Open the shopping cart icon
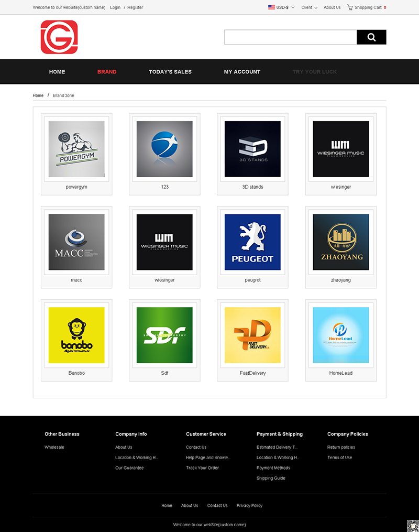The width and height of the screenshot is (419, 532). coord(349,7)
